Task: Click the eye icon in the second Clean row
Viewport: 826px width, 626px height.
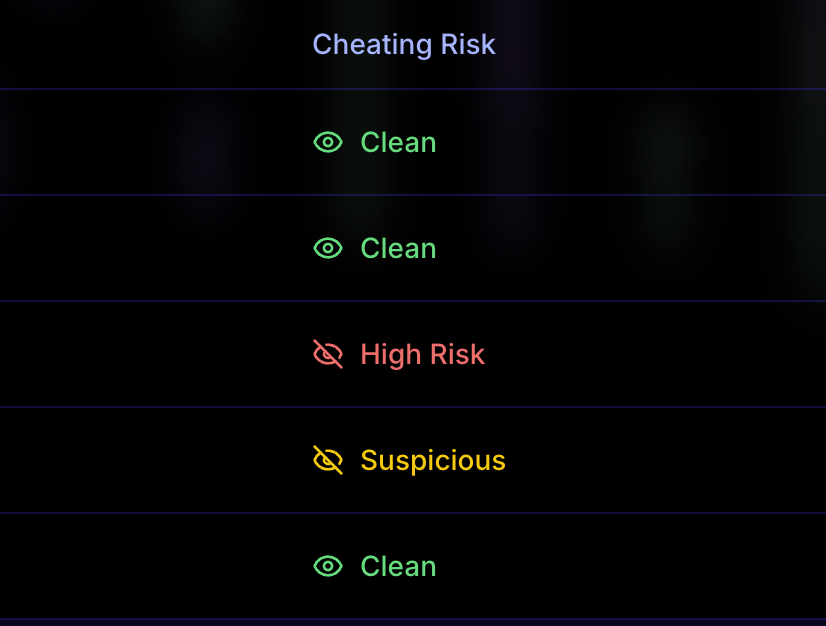Action: (x=328, y=248)
